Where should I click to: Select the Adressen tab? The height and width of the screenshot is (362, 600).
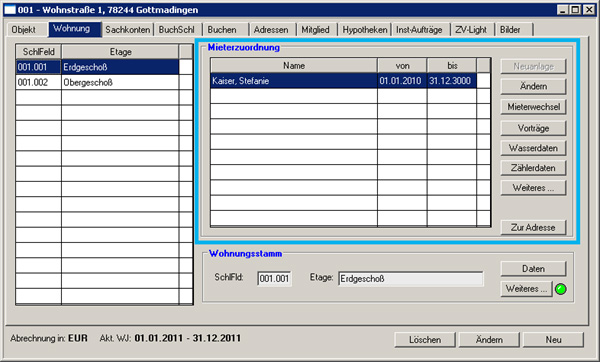coord(271,30)
